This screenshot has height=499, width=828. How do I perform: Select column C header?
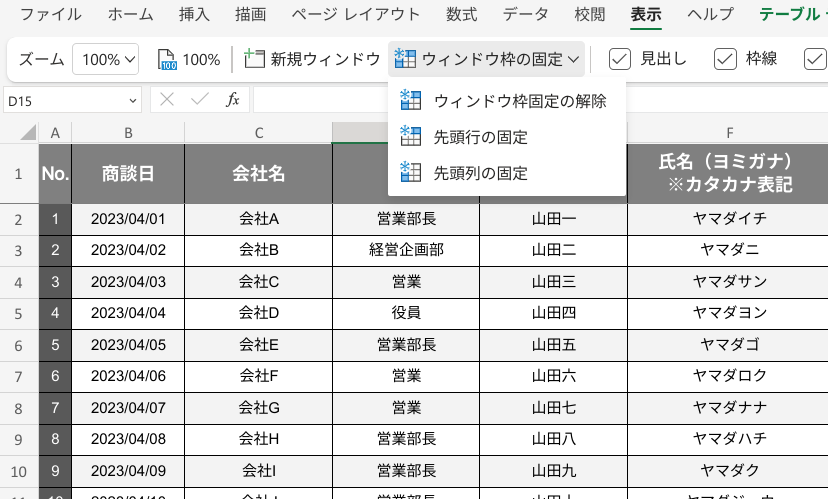click(x=259, y=133)
